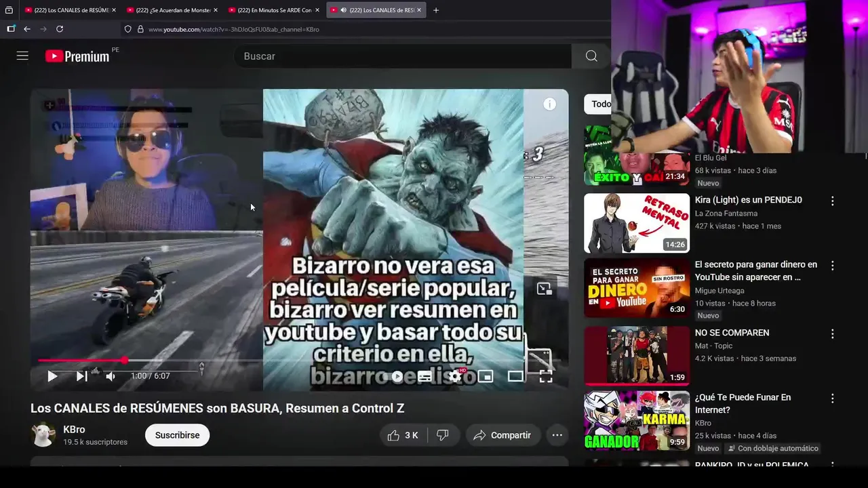This screenshot has height=488, width=868.
Task: Click the site padlock icon
Action: point(140,29)
